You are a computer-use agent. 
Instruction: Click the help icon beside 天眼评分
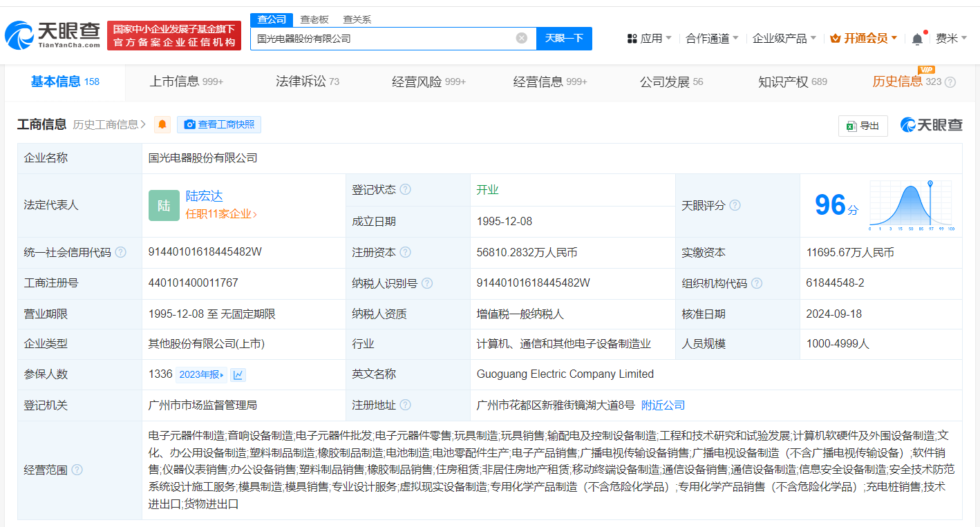click(735, 205)
